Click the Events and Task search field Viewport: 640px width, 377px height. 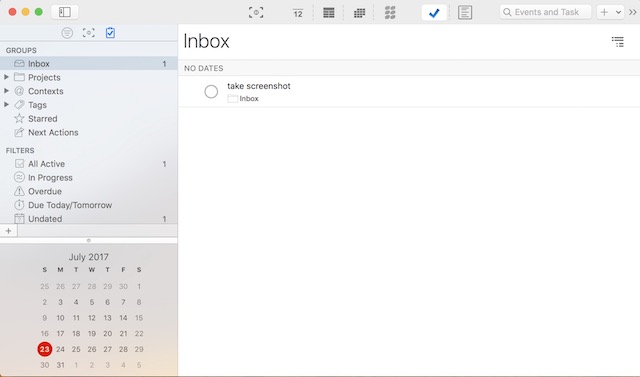click(545, 12)
